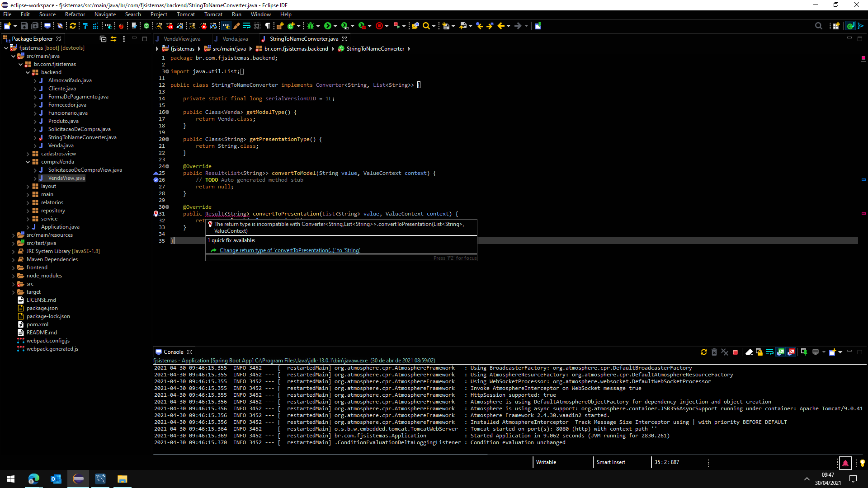The image size is (868, 488).
Task: Toggle Link with Editor in Package Explorer
Action: [x=113, y=39]
